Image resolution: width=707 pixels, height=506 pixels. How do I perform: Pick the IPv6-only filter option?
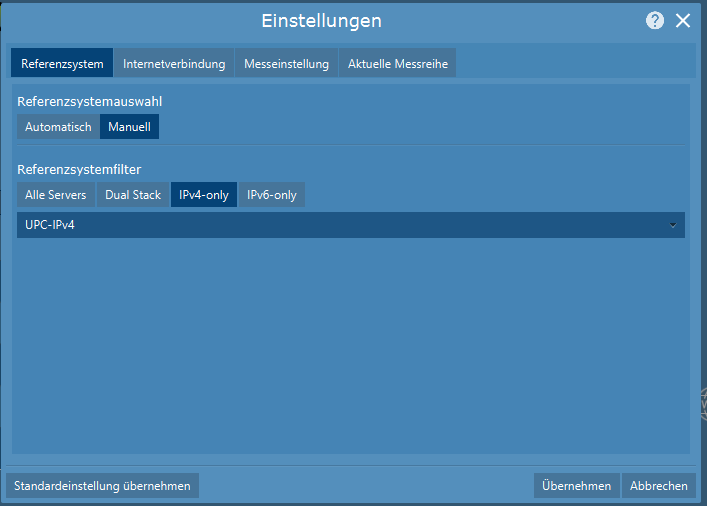pyautogui.click(x=272, y=195)
